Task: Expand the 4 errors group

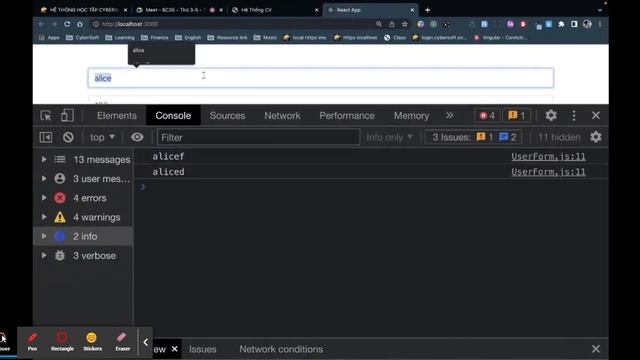Action: [44, 198]
